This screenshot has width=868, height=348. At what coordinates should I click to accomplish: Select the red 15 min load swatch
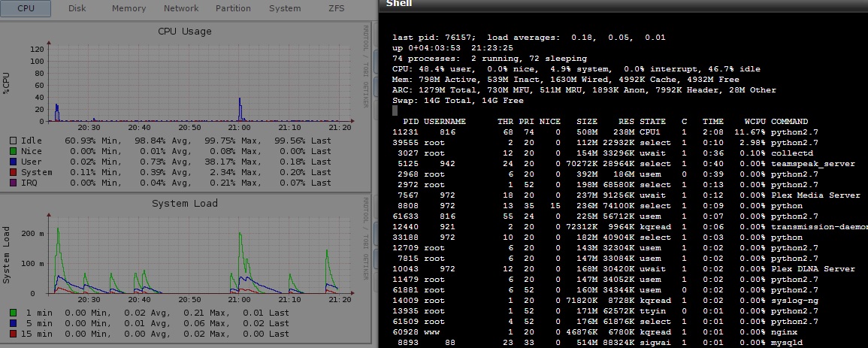click(x=14, y=334)
